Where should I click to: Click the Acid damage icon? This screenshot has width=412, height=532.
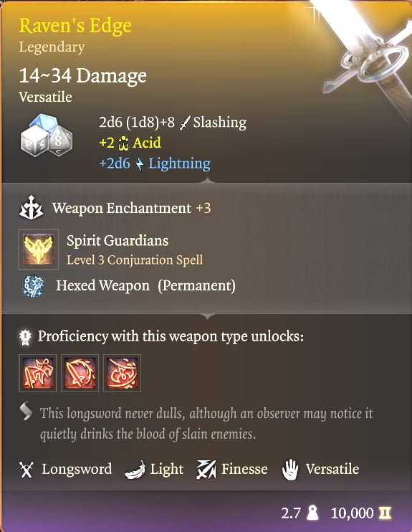(x=123, y=143)
